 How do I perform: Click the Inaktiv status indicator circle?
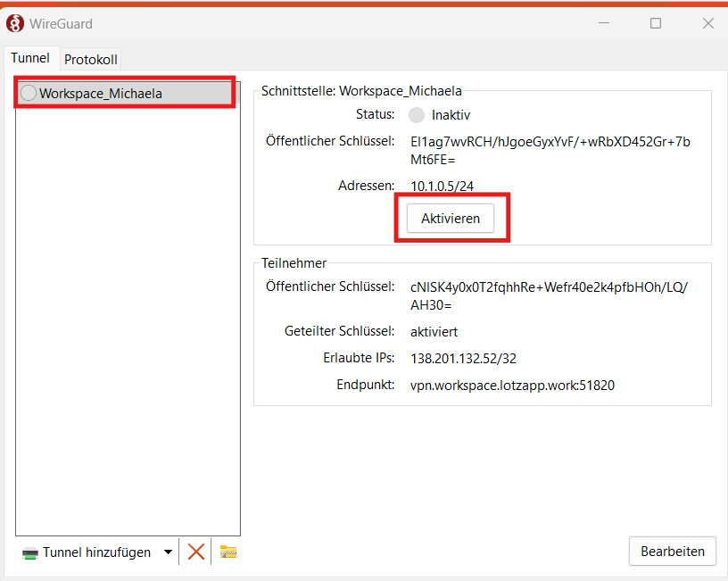(417, 115)
